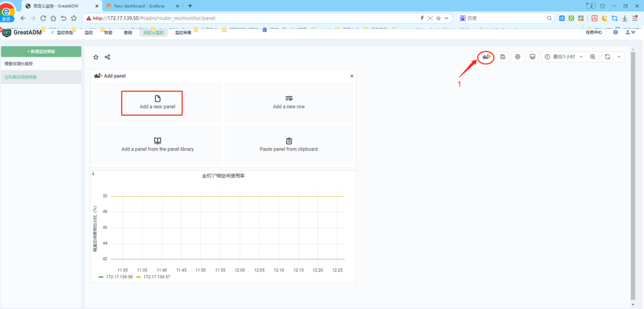Open dashboard settings gear icon

pos(518,57)
